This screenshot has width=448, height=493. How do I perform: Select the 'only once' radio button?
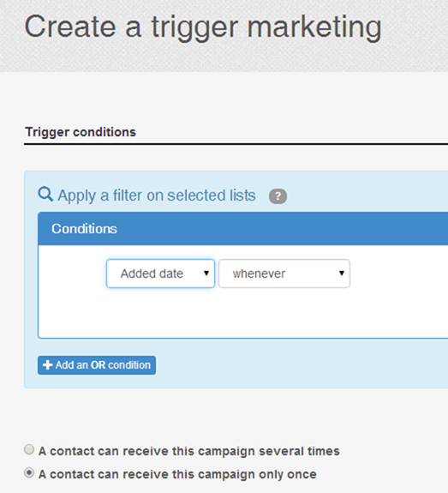click(29, 472)
